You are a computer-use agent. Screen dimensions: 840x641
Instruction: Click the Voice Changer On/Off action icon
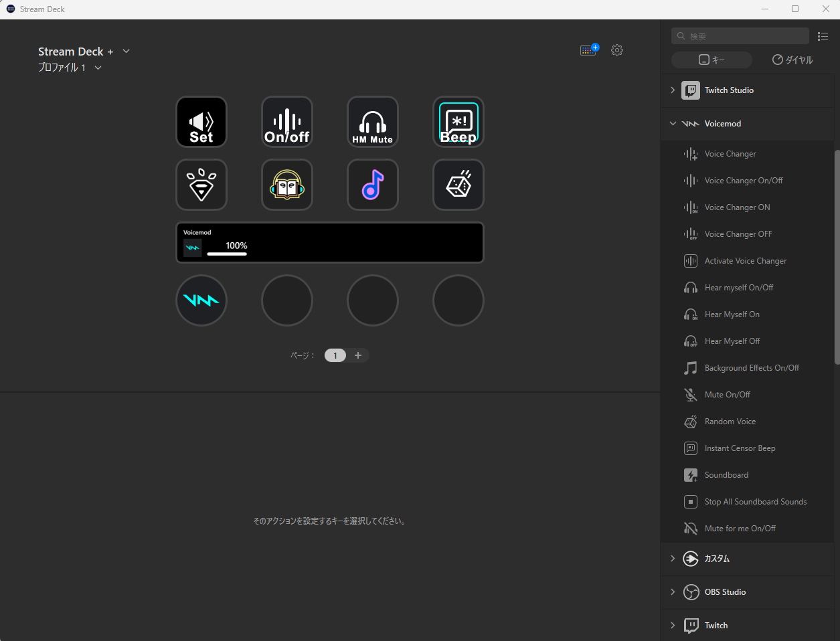coord(691,181)
